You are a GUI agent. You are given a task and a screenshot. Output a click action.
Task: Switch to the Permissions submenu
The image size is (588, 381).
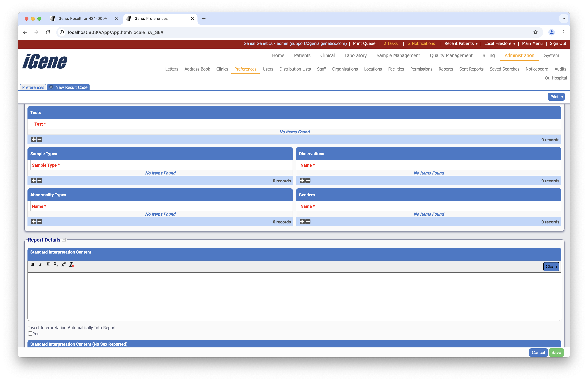[421, 69]
